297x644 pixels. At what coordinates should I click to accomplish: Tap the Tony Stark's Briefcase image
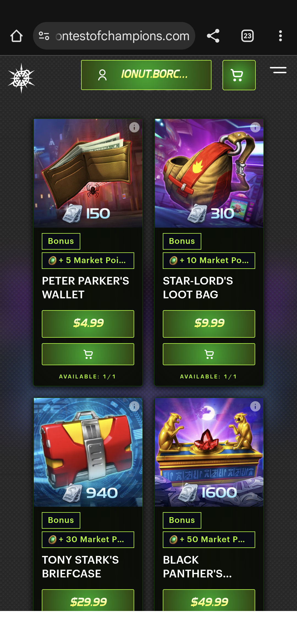coord(88,452)
